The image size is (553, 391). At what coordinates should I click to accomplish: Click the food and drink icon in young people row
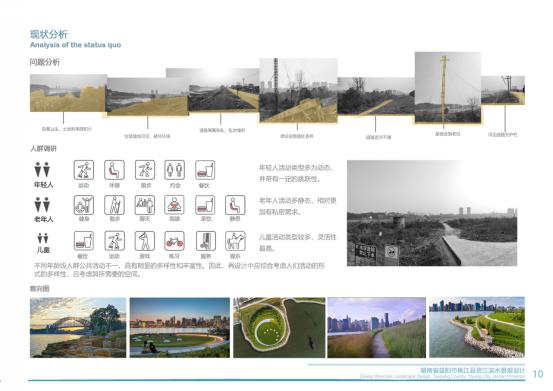[x=205, y=170]
